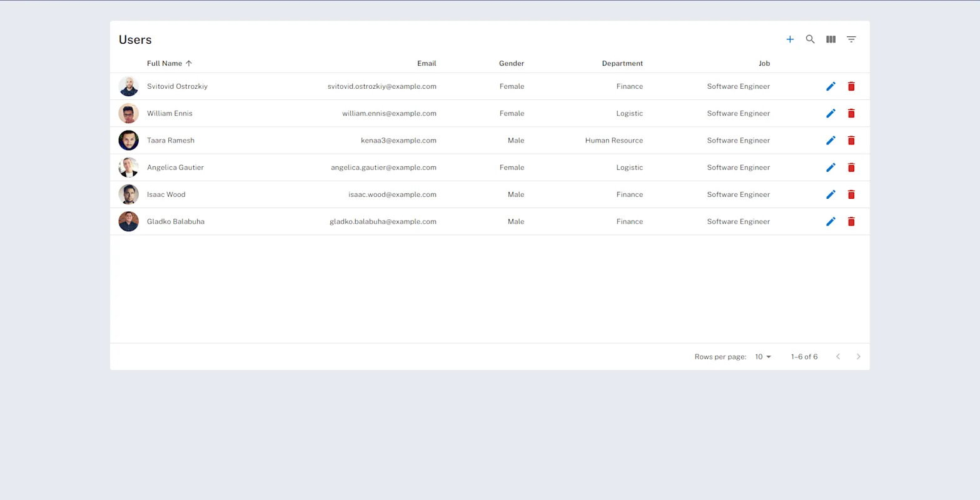The image size is (980, 500).
Task: Delete Isaac Wood using trash icon
Action: (851, 194)
